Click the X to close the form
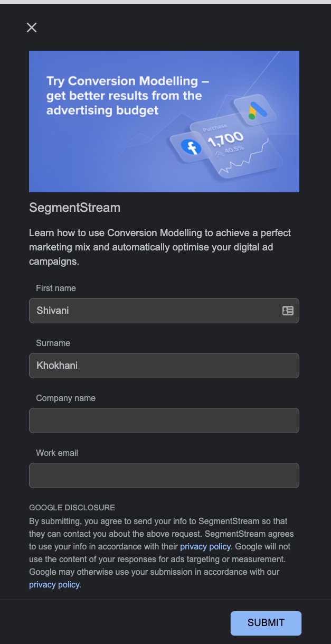 coord(31,27)
